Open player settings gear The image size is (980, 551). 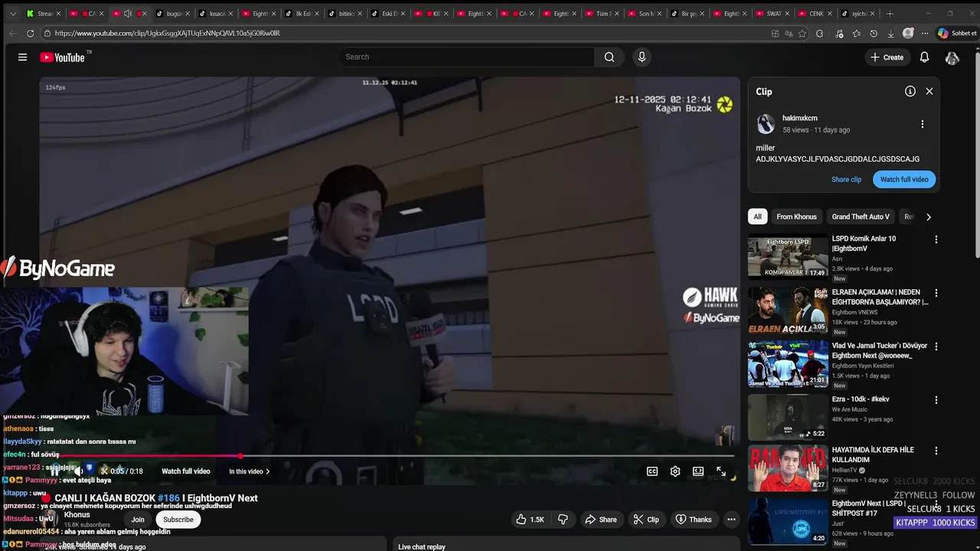(x=675, y=471)
